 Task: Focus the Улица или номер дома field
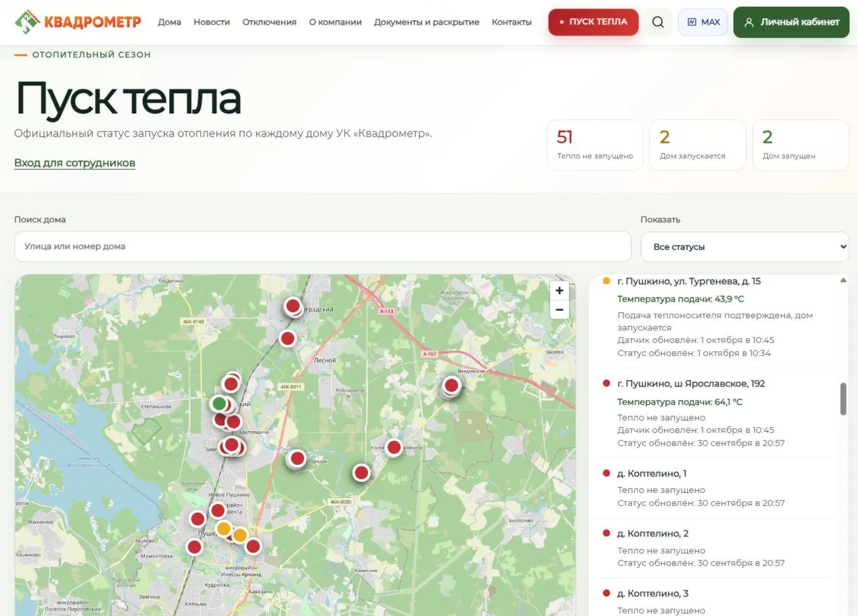point(322,247)
